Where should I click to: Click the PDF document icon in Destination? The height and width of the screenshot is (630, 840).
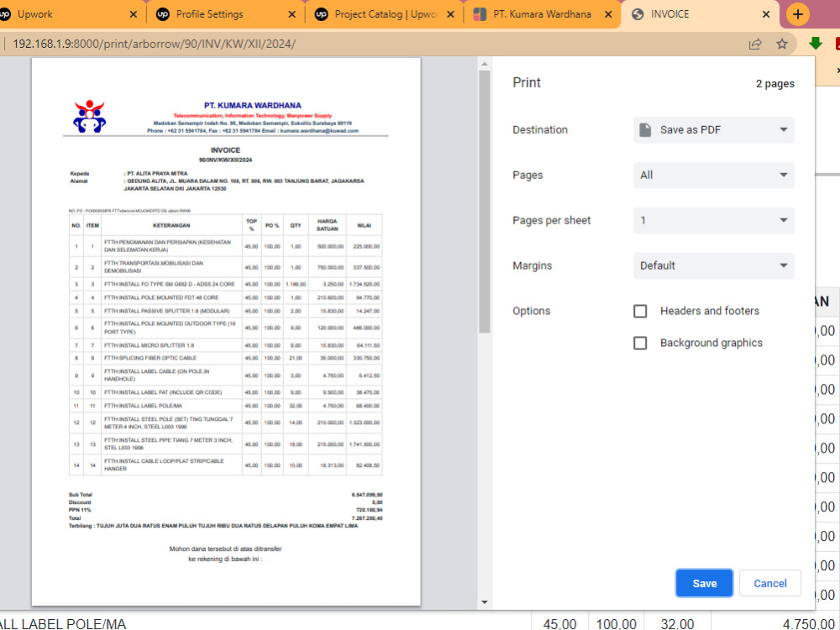coord(645,129)
